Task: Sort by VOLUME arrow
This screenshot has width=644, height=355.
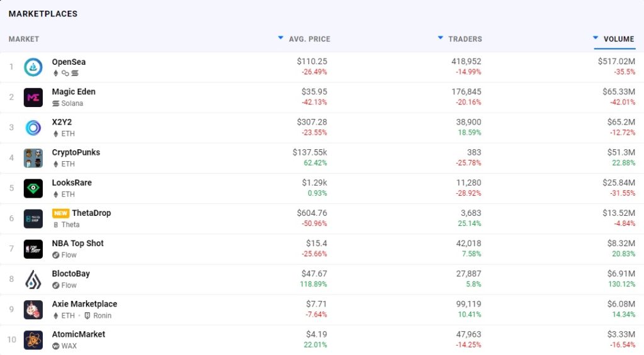Action: pos(596,38)
